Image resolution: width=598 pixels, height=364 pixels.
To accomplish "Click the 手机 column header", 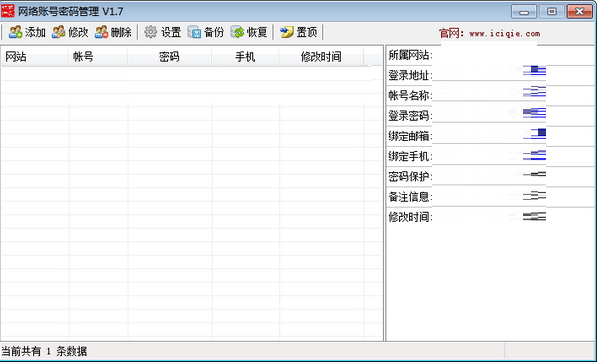I will click(x=245, y=57).
